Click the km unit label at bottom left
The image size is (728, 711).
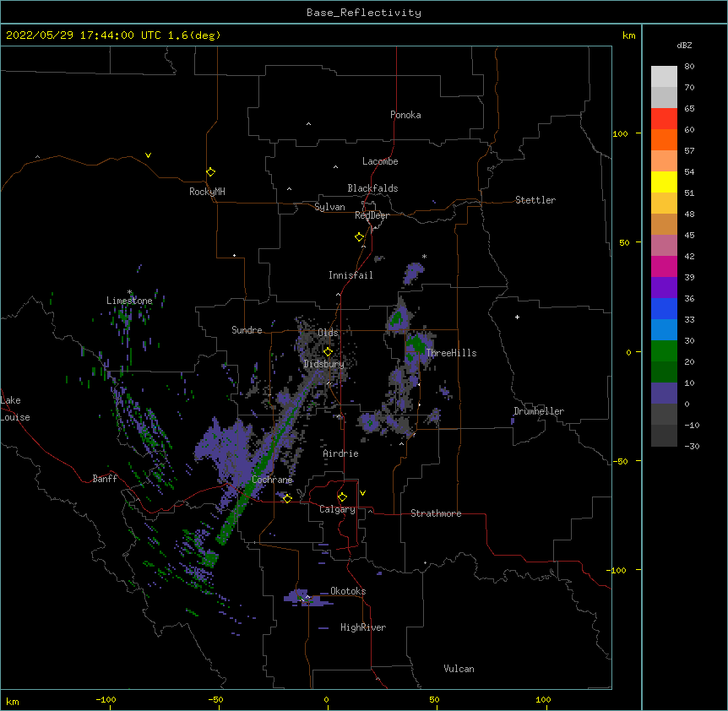click(x=13, y=702)
